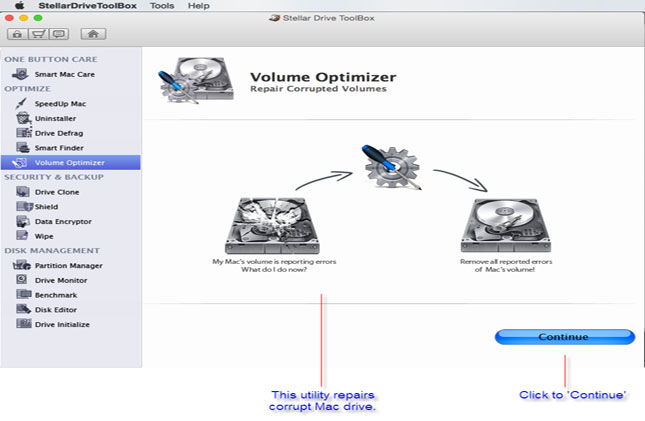Click the repaired hard drive image

[x=506, y=226]
